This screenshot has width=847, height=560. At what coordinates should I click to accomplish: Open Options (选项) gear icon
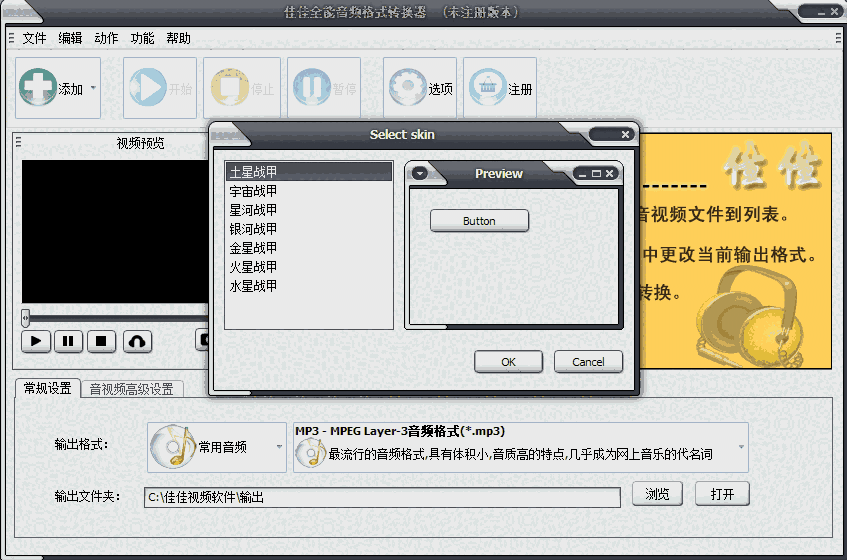408,87
